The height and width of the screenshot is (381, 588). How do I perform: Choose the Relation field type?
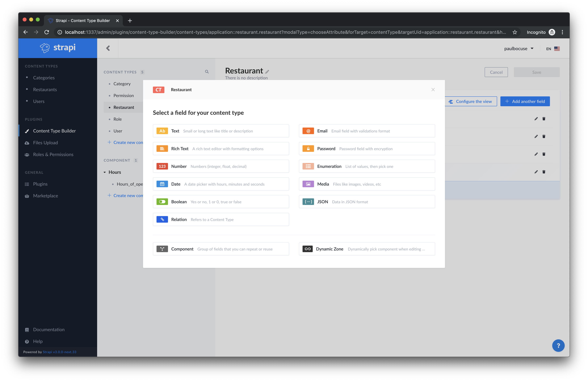(x=221, y=219)
